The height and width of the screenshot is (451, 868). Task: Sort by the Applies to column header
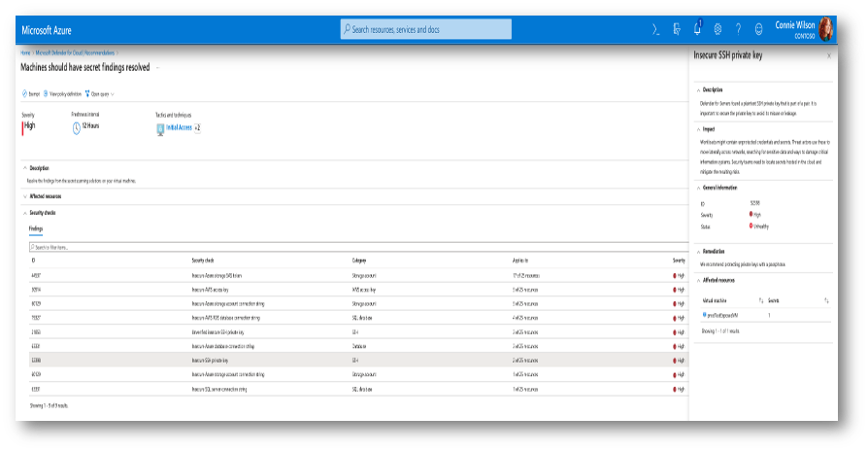(520, 260)
